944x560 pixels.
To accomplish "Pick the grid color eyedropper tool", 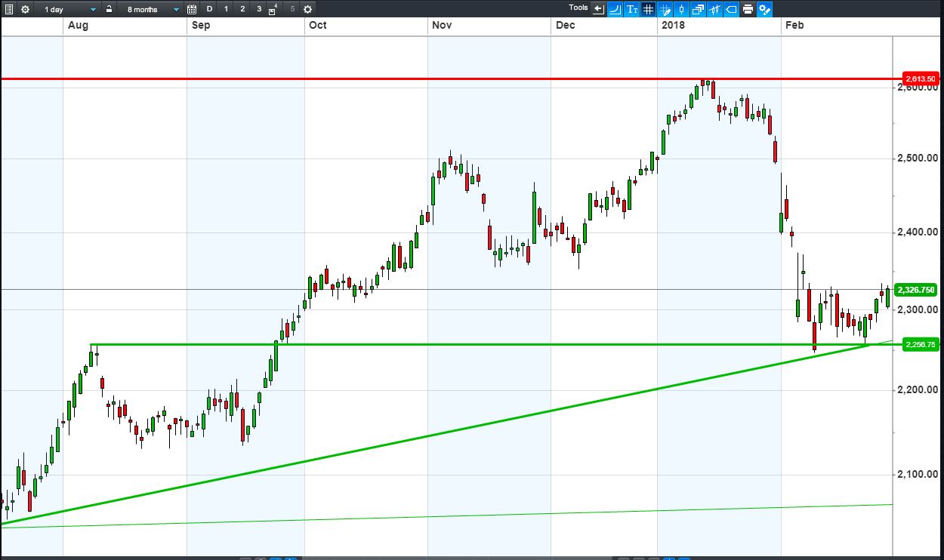I will tap(665, 9).
